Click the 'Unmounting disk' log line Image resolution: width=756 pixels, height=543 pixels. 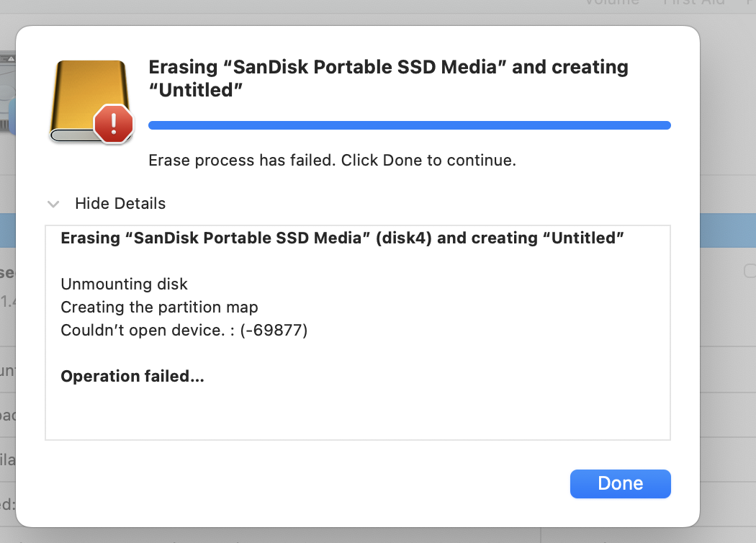[x=124, y=284]
